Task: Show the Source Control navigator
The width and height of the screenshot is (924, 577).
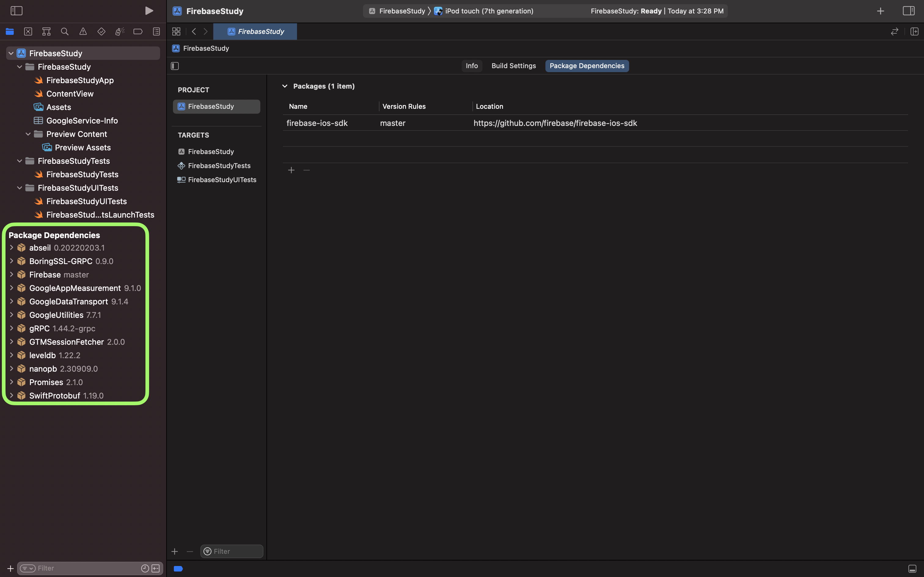Action: pyautogui.click(x=28, y=31)
